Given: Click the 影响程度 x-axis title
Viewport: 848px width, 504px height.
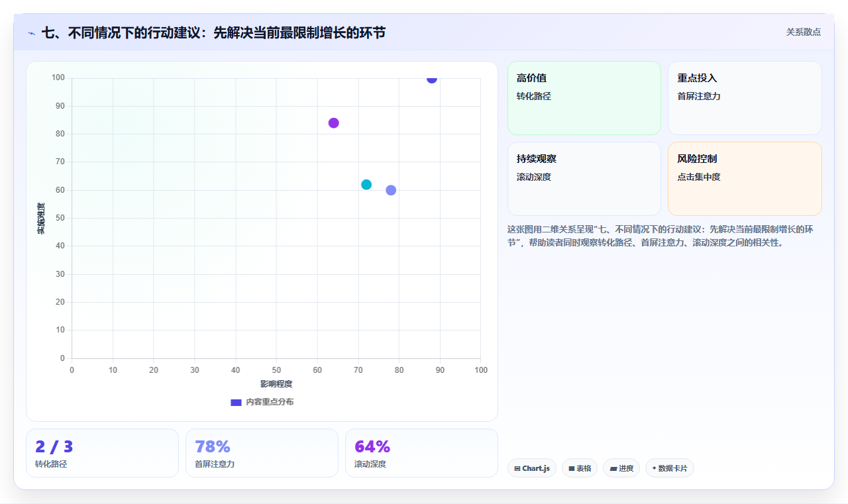Looking at the screenshot, I should pyautogui.click(x=276, y=383).
